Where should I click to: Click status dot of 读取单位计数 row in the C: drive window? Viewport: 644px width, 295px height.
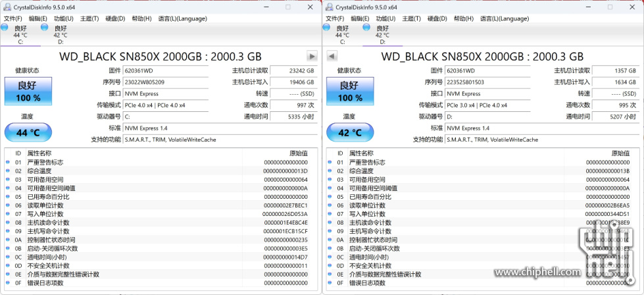(8, 205)
